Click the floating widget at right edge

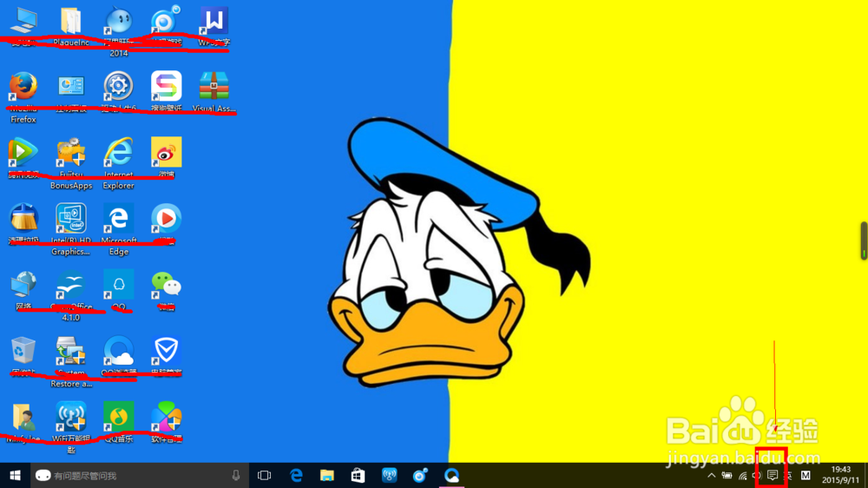point(864,241)
